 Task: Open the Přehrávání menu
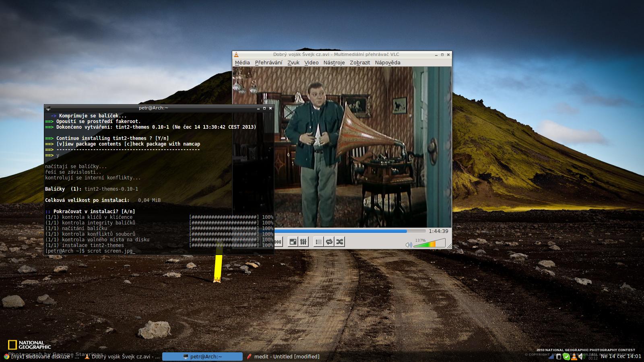(x=268, y=63)
